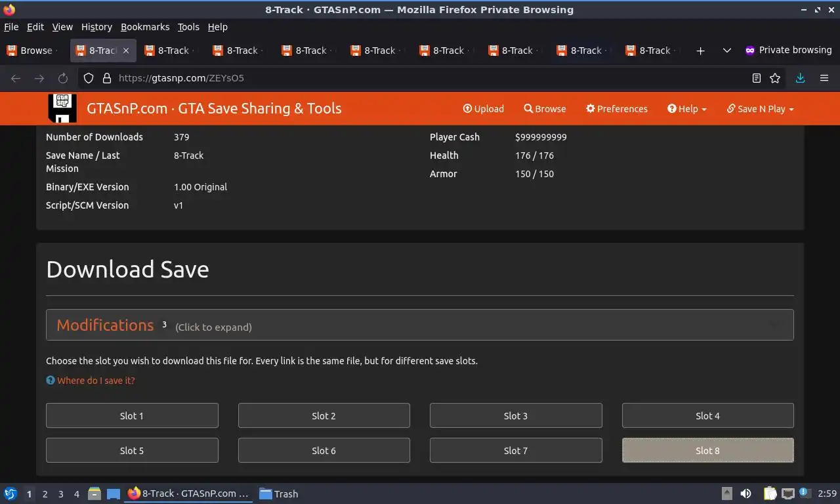Download save for Slot 7
The image size is (840, 504).
pos(516,450)
